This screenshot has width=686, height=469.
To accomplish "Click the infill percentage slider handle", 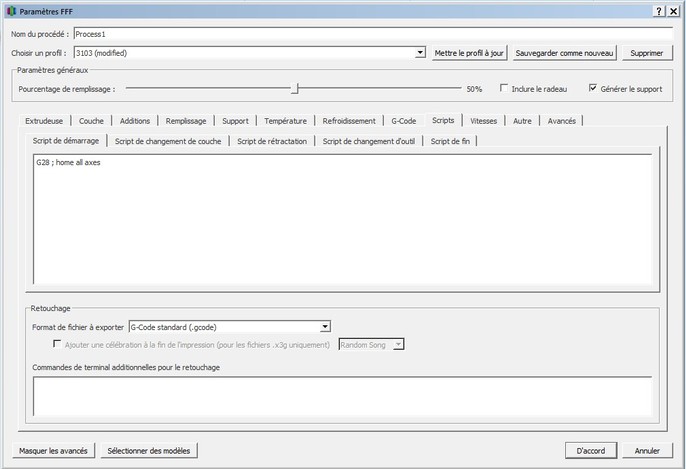I will pos(295,88).
